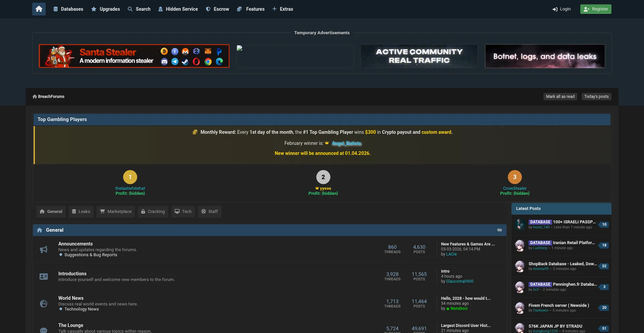The height and width of the screenshot is (333, 644).
Task: Click the Luddwig post avatar
Action: coord(520,245)
